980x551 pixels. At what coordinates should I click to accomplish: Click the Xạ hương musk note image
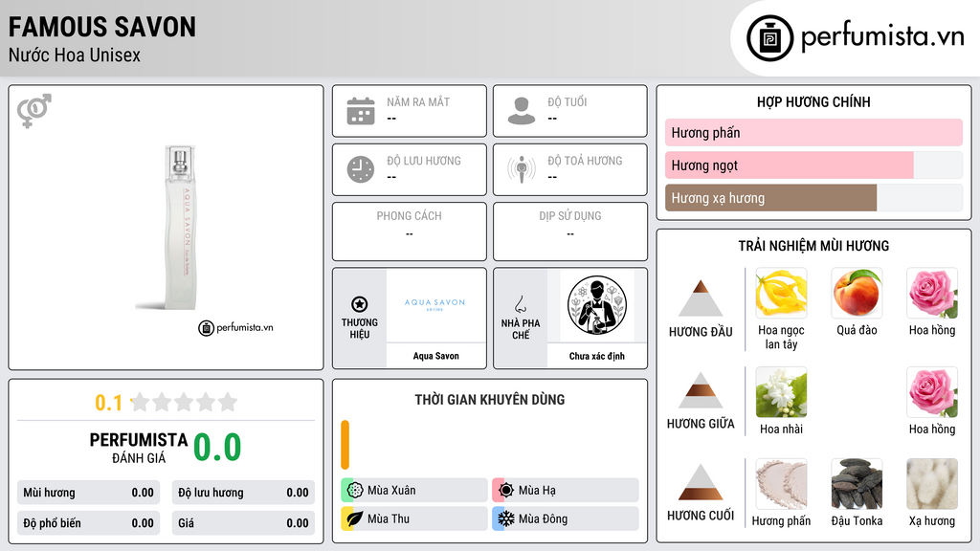pos(932,484)
